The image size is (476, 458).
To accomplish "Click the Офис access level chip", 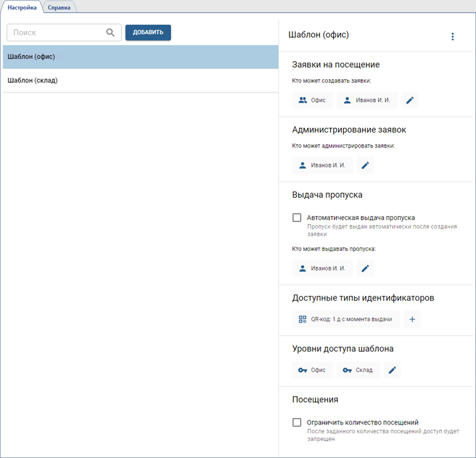I will tap(313, 370).
